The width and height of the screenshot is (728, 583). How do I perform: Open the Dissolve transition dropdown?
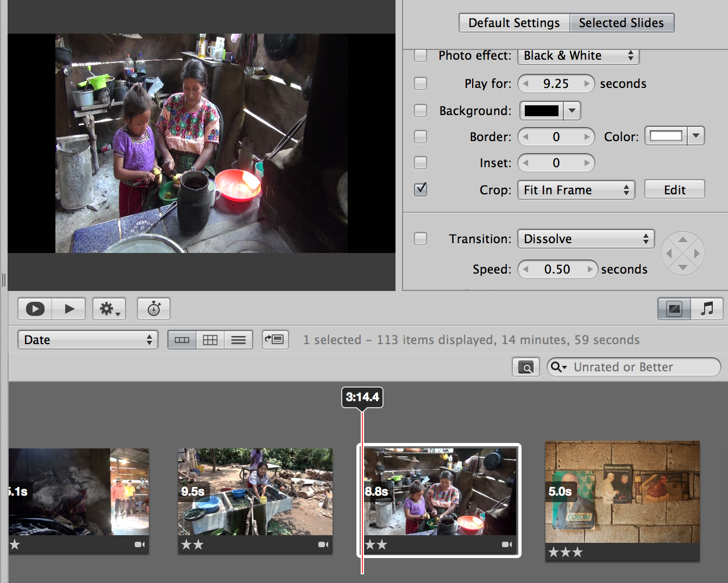pyautogui.click(x=586, y=239)
